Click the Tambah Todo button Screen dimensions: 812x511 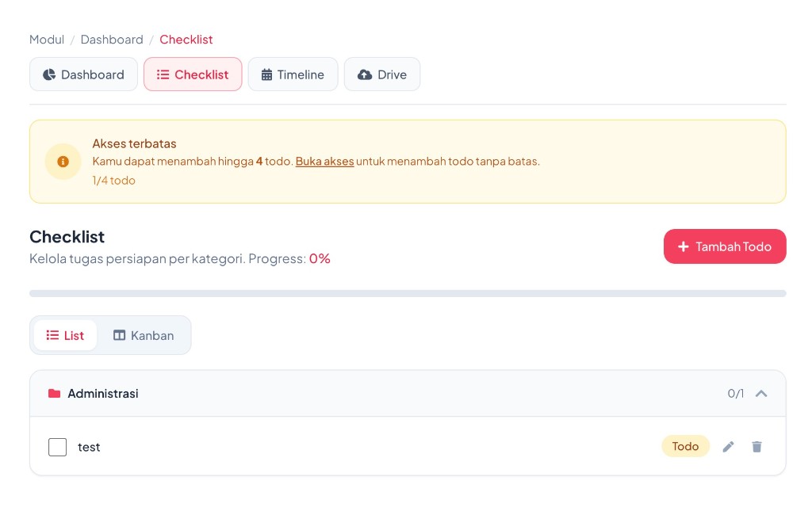pos(725,246)
